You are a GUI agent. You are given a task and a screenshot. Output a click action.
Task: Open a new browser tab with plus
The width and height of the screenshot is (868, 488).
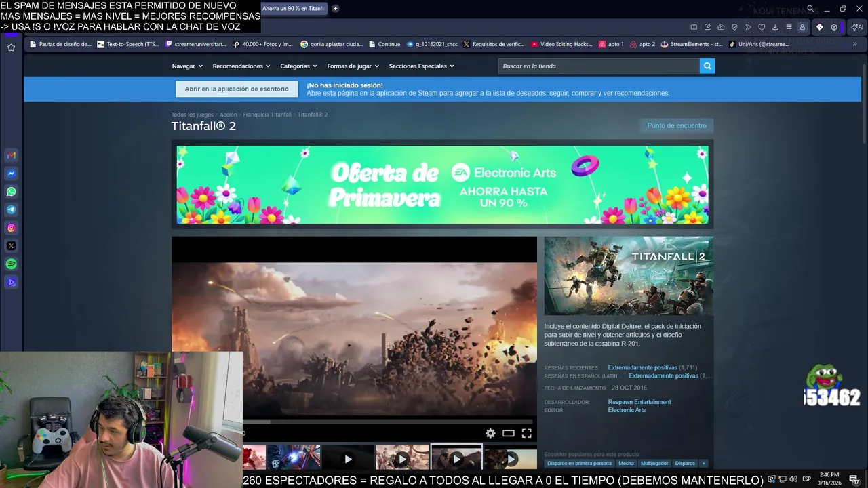tap(335, 8)
